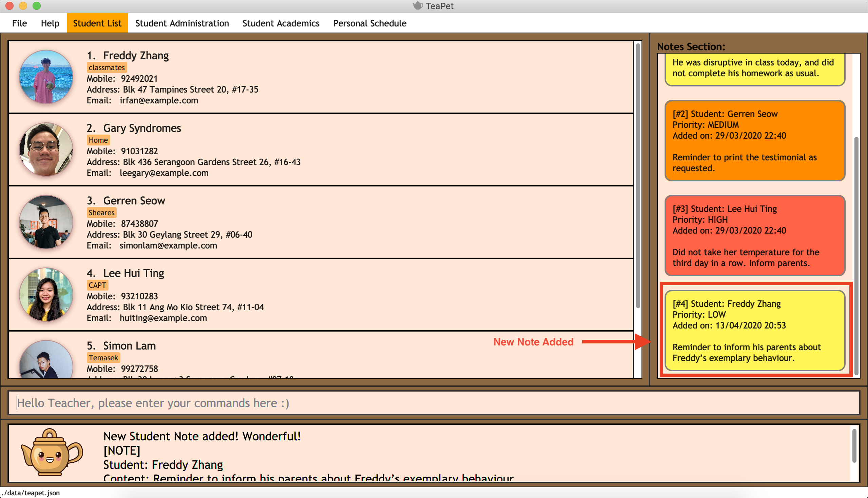The height and width of the screenshot is (498, 868).
Task: Click mobile number 99272758
Action: click(x=139, y=368)
